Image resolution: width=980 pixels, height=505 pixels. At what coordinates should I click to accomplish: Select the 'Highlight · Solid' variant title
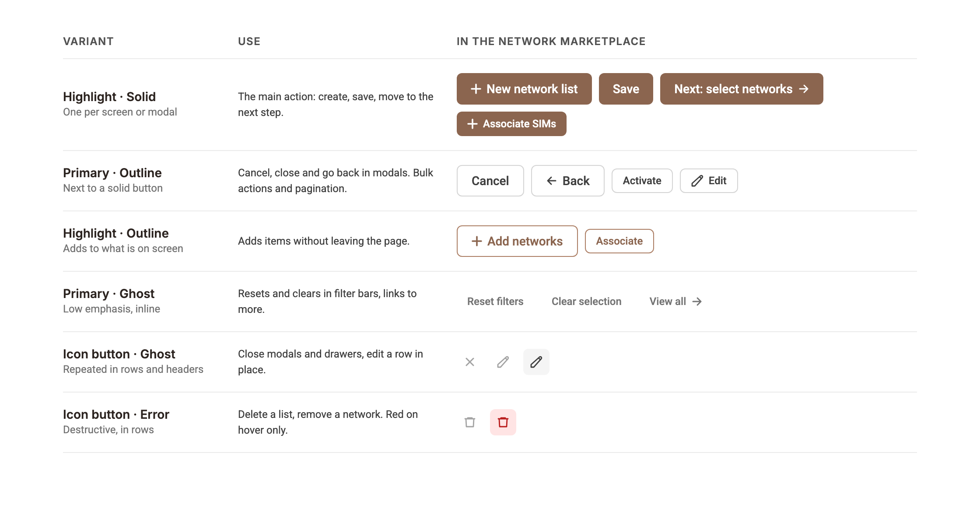pos(109,97)
